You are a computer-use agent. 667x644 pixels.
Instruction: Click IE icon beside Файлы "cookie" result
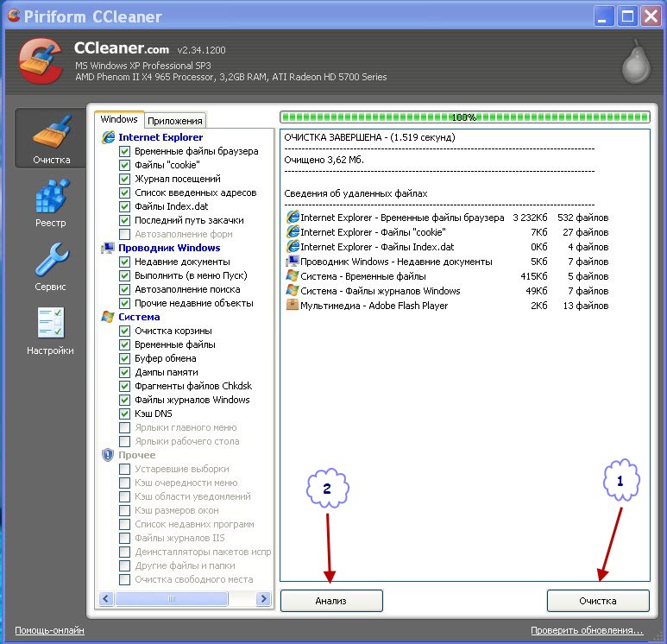click(293, 232)
